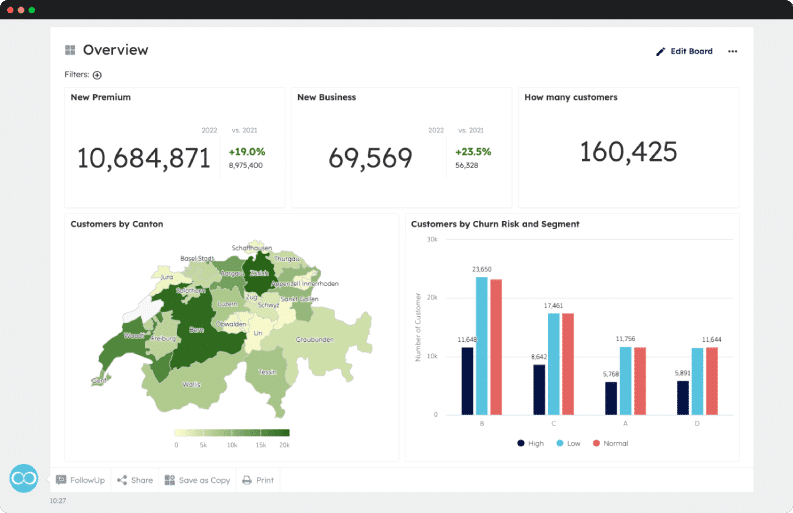
Task: Click the How many customers card title
Action: (570, 97)
